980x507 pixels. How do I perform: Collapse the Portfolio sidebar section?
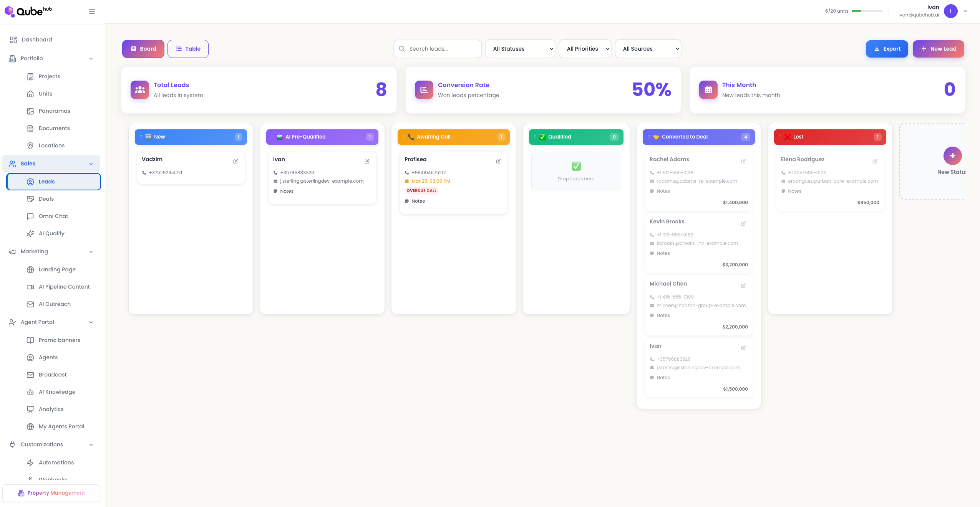point(91,59)
